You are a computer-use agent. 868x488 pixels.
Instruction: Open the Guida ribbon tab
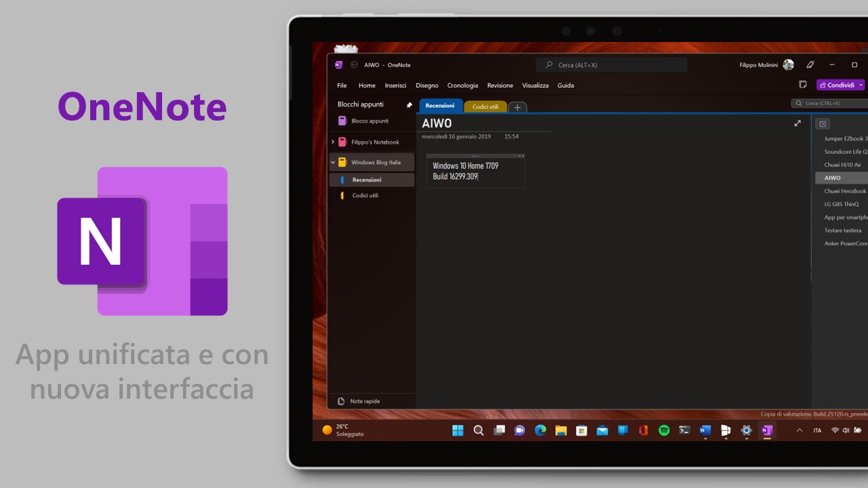[566, 85]
